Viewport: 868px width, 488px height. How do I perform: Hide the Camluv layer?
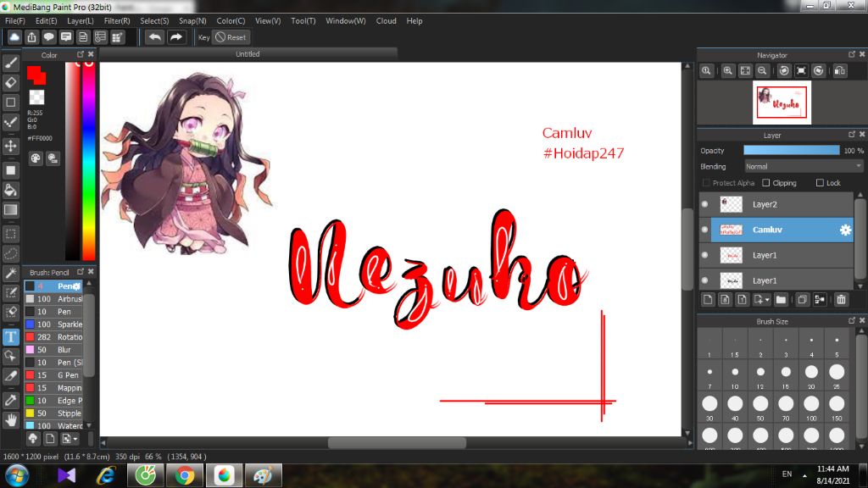(x=704, y=230)
